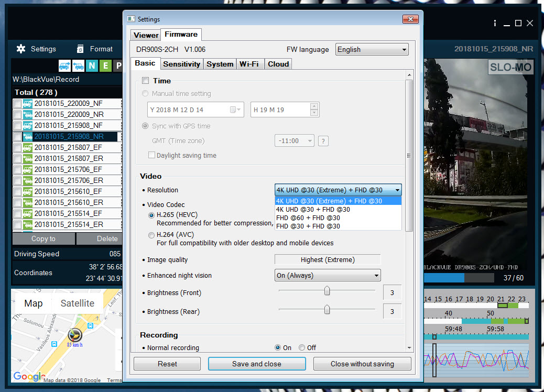Toggle the P parking recordings filter
This screenshot has height=392, width=544.
pyautogui.click(x=118, y=66)
